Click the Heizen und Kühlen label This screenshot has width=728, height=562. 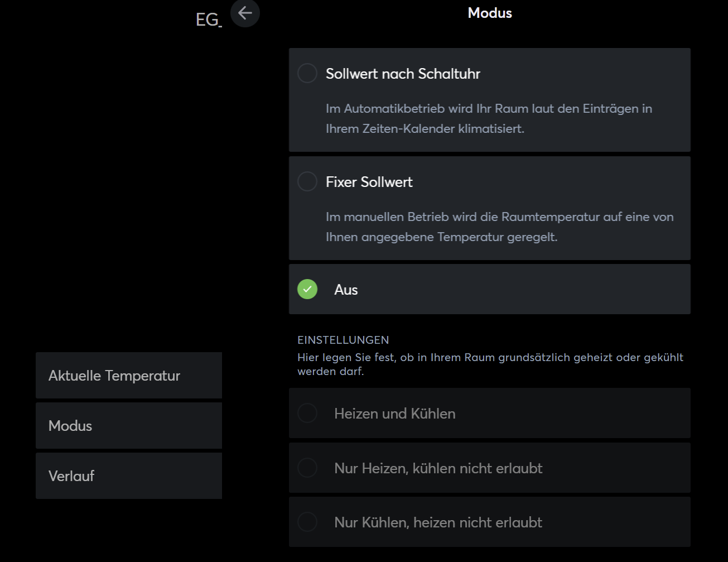(x=395, y=414)
